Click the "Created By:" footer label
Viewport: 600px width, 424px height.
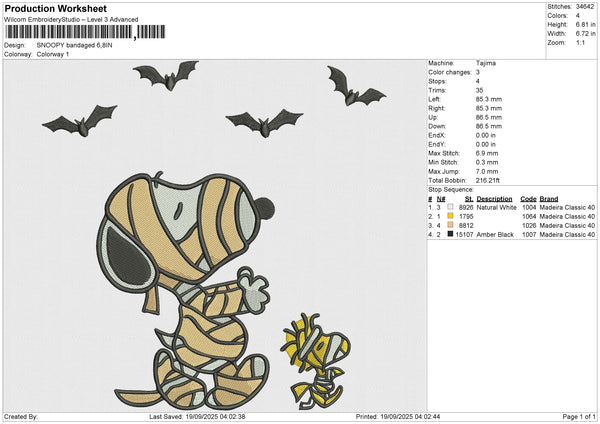[21, 416]
